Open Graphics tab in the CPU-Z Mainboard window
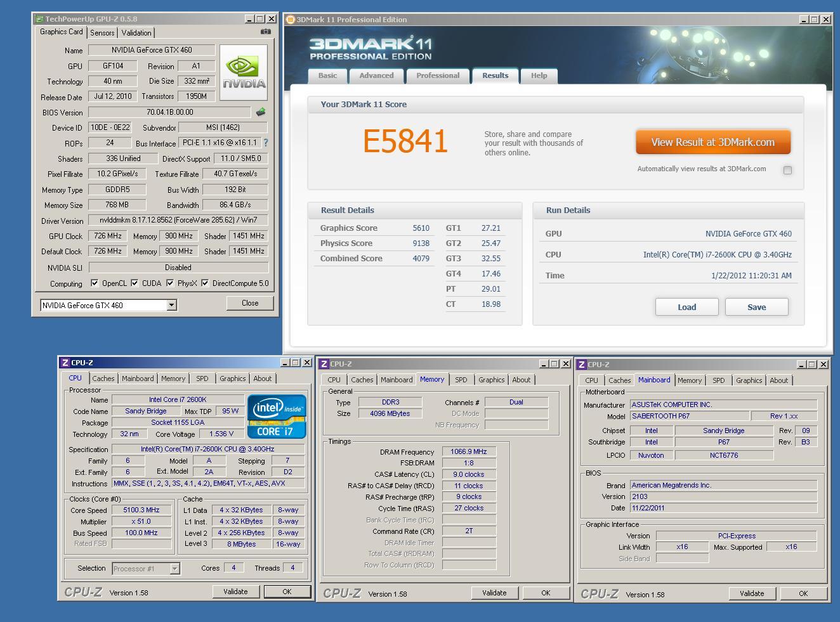 click(x=749, y=380)
